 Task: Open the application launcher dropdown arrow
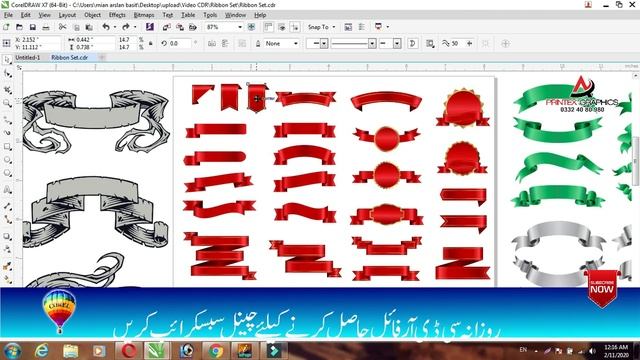point(388,27)
